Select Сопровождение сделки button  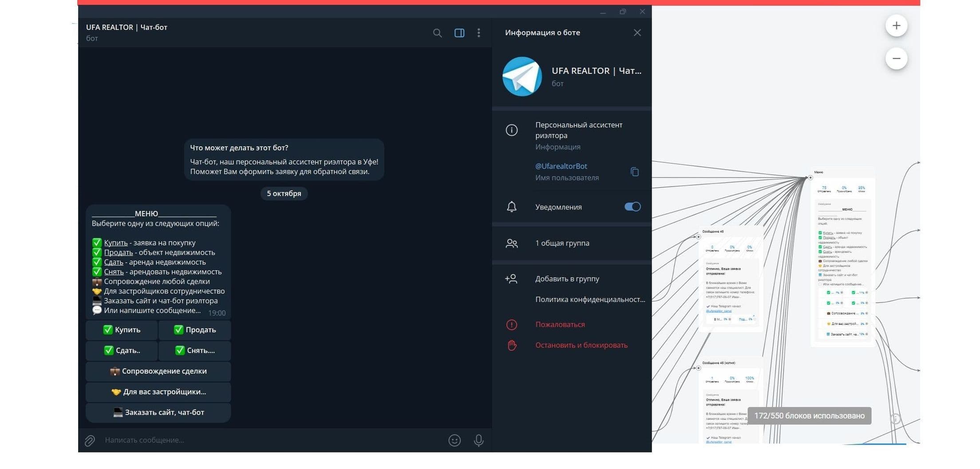pos(158,371)
